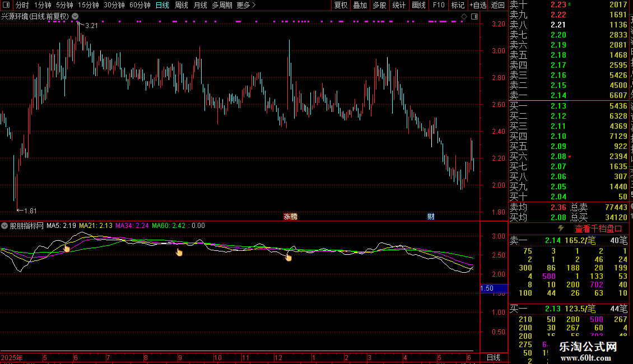Select the 买十 price 2.04 row
This screenshot has height=364, width=633.
pos(569,197)
